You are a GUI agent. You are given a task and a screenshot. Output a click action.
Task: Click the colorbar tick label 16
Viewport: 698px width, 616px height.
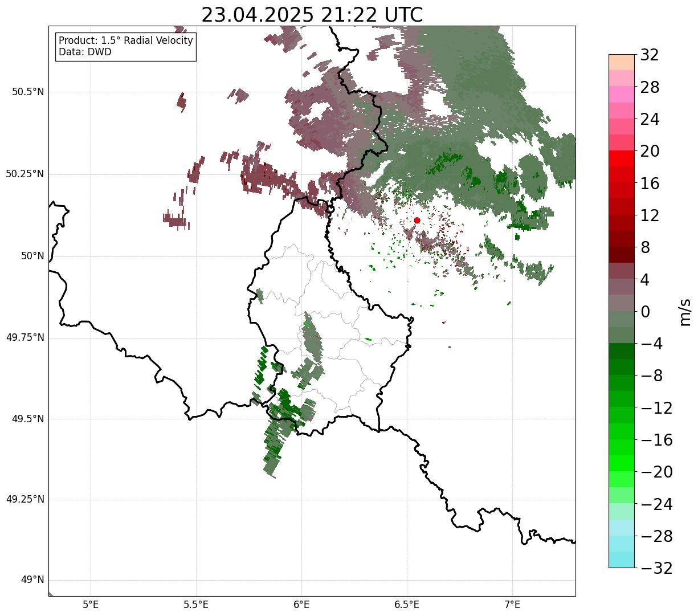point(650,184)
